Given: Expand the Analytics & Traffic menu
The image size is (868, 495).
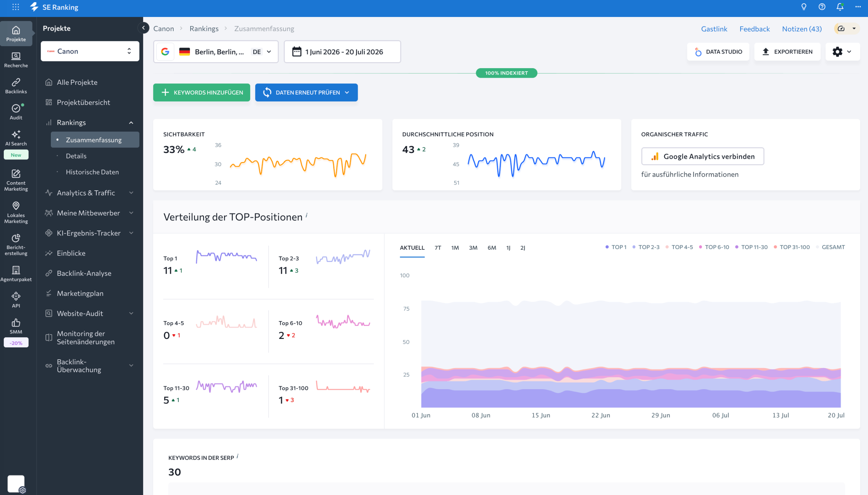Looking at the screenshot, I should pos(90,193).
